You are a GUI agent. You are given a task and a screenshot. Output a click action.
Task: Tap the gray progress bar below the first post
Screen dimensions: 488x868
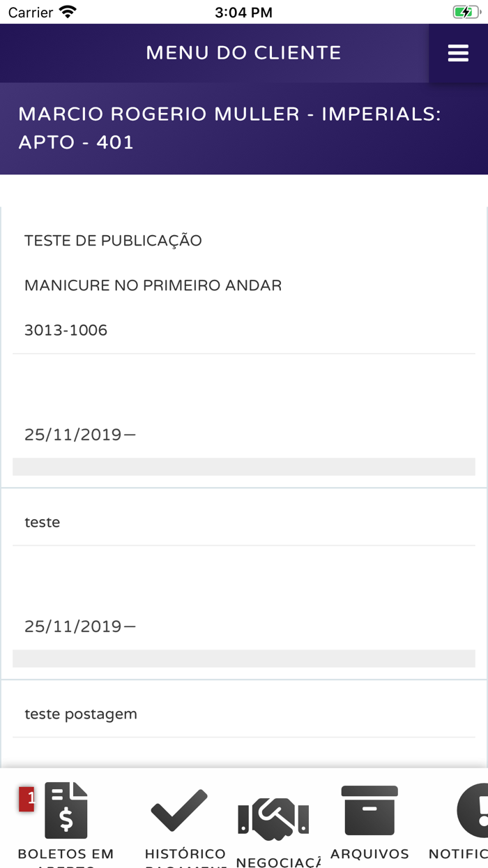pyautogui.click(x=243, y=462)
